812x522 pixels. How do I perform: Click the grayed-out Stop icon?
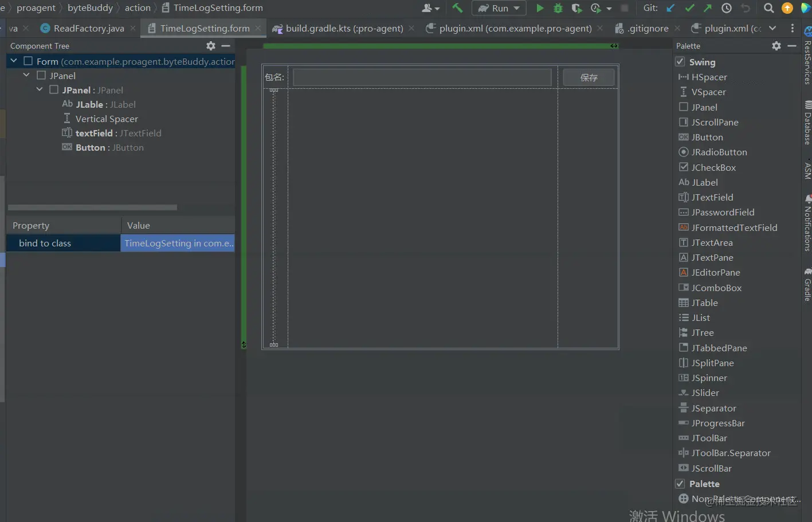click(625, 8)
